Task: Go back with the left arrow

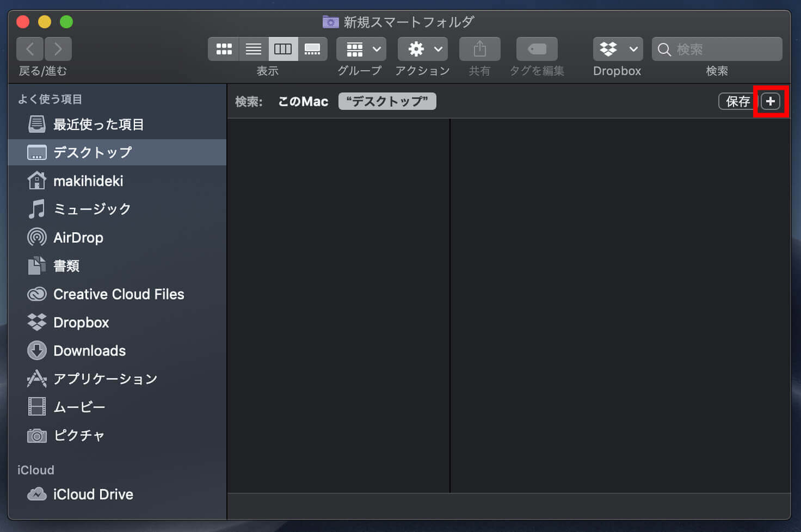Action: pyautogui.click(x=30, y=49)
